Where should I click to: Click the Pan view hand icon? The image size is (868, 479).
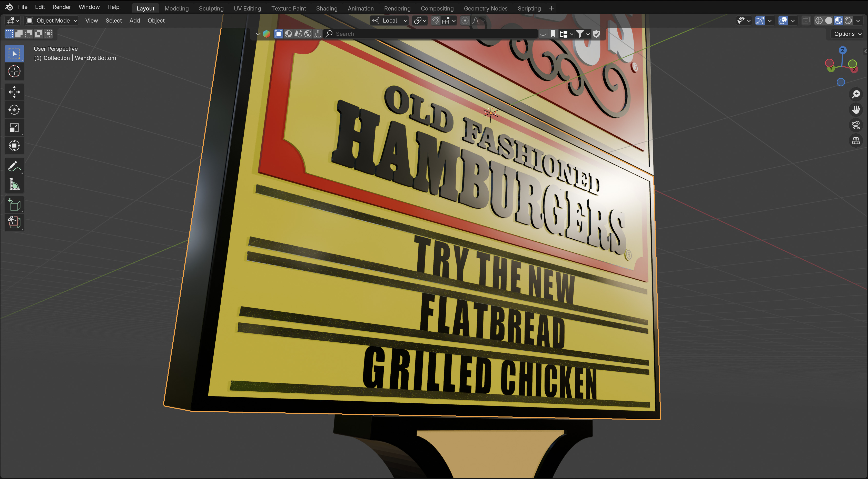pos(856,110)
